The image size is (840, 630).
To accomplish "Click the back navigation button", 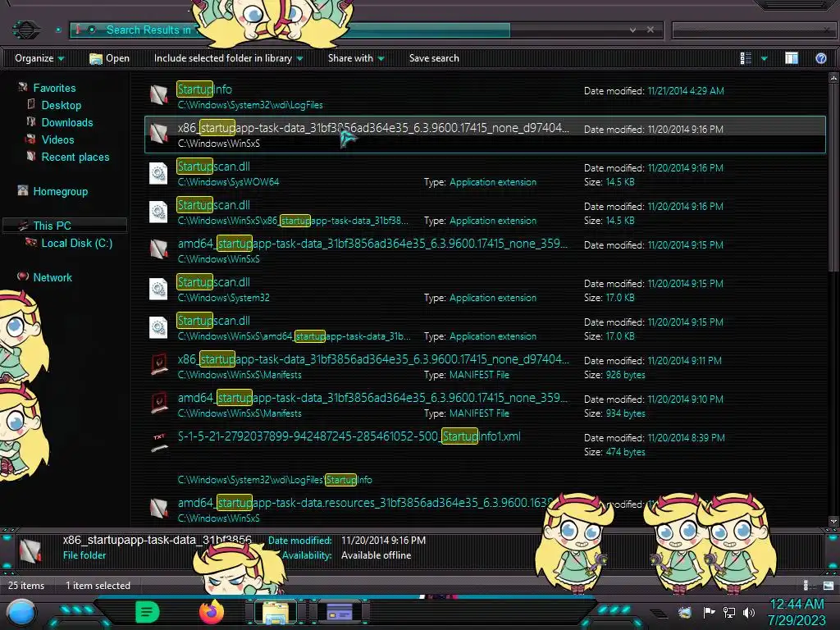I will coord(25,30).
